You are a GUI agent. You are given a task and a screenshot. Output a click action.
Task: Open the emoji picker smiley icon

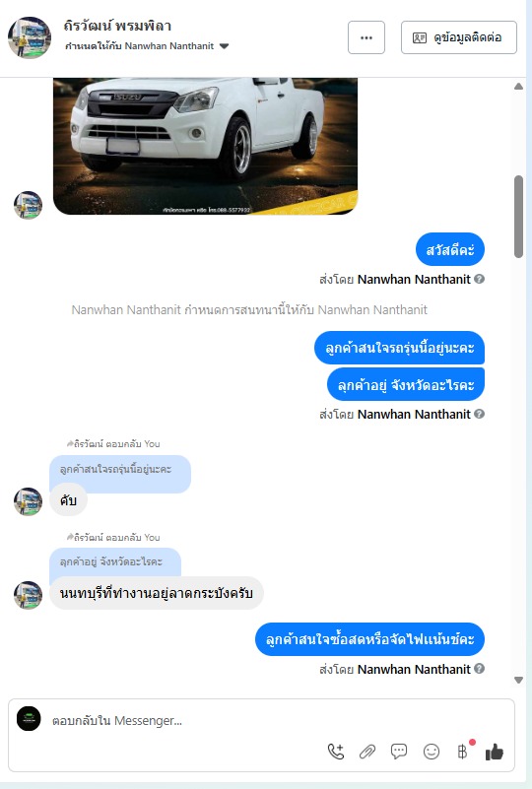(x=432, y=752)
